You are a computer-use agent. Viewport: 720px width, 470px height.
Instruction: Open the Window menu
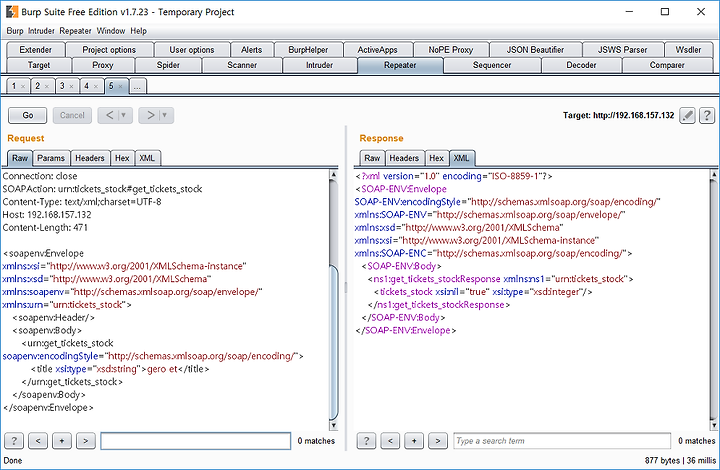(x=111, y=31)
